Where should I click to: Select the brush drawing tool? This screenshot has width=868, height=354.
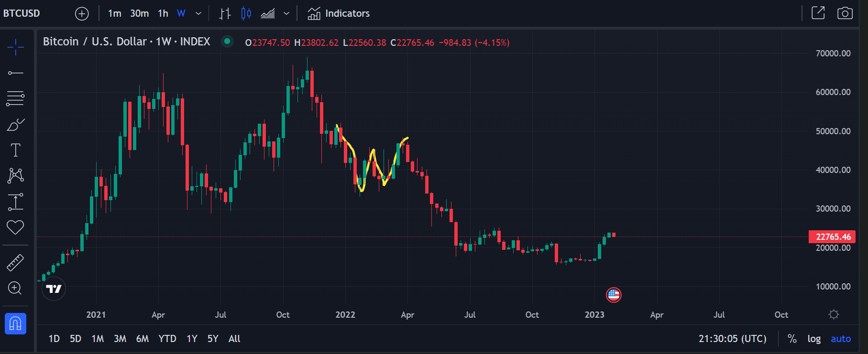(16, 125)
